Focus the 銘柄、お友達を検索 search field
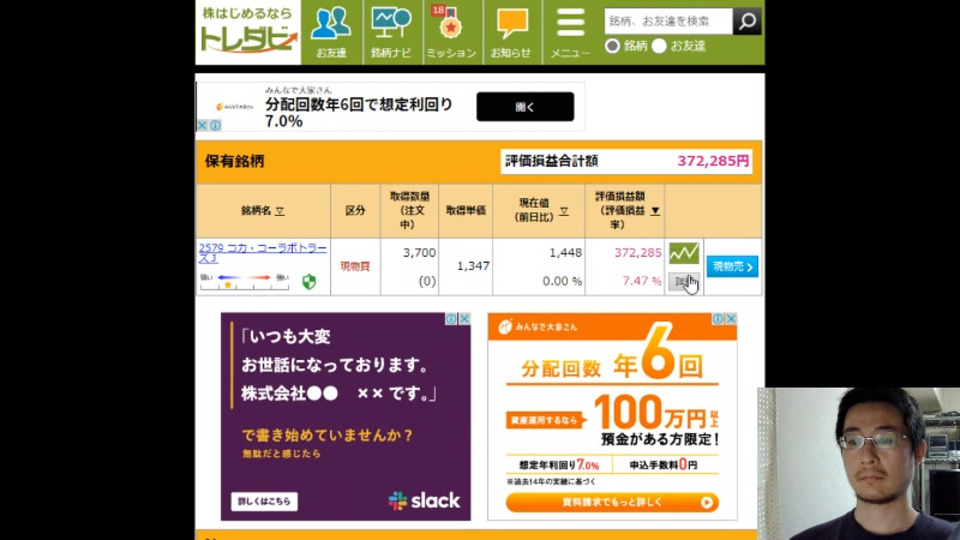960x540 pixels. tap(668, 21)
